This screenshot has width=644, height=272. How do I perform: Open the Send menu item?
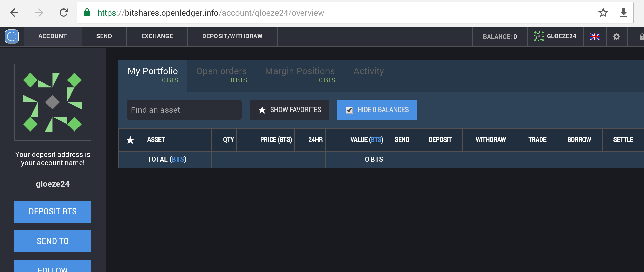pyautogui.click(x=104, y=36)
